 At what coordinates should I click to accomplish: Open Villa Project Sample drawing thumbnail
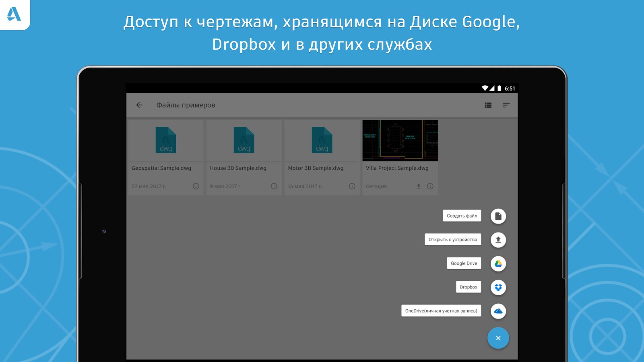[x=400, y=140]
